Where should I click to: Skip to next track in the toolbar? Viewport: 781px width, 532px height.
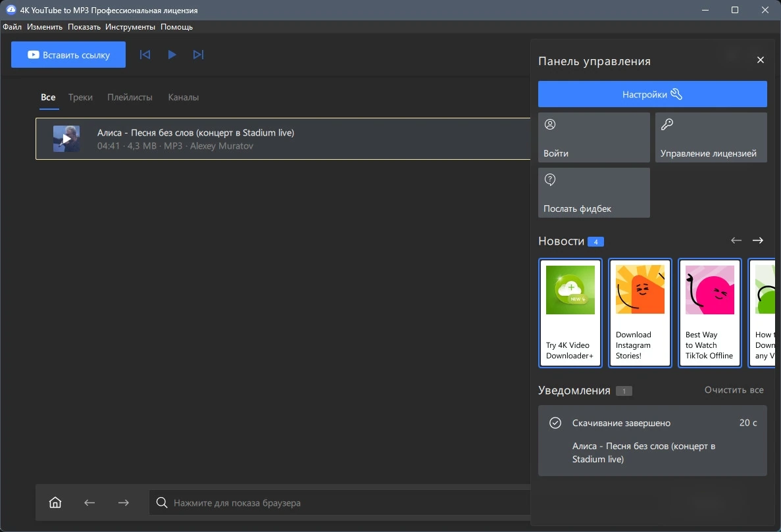click(198, 55)
